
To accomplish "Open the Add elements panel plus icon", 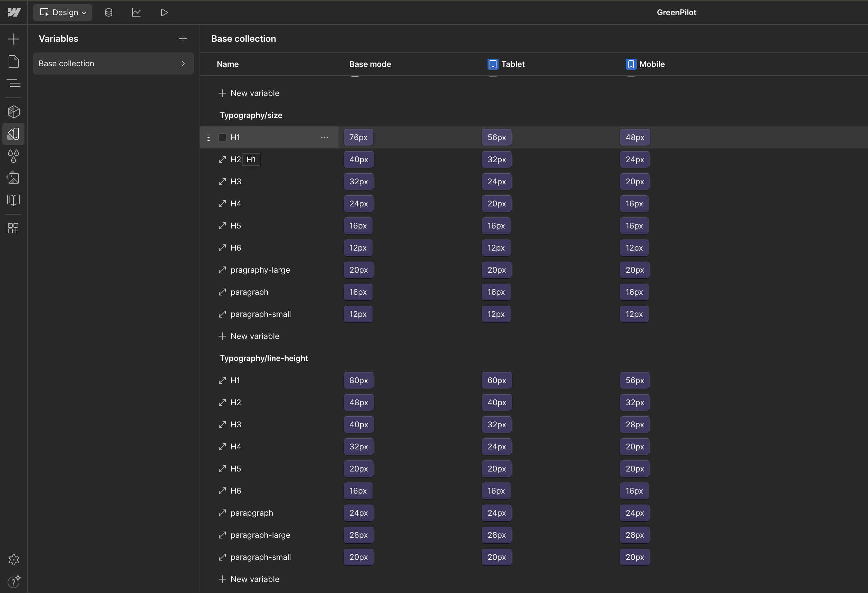I will tap(14, 39).
